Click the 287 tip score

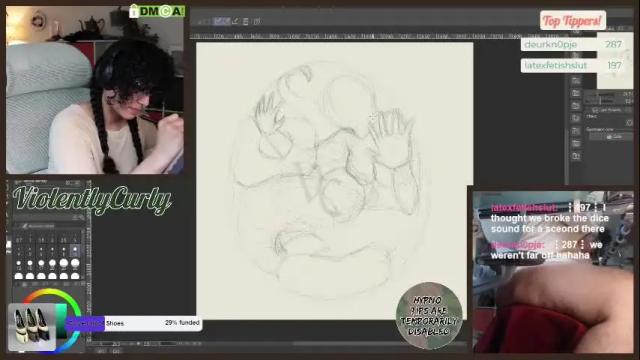(x=613, y=44)
